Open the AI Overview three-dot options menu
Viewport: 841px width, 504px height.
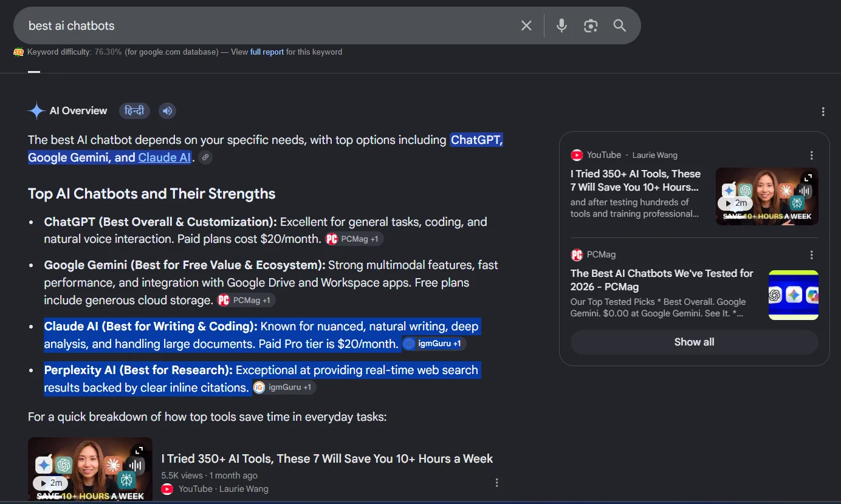(823, 112)
